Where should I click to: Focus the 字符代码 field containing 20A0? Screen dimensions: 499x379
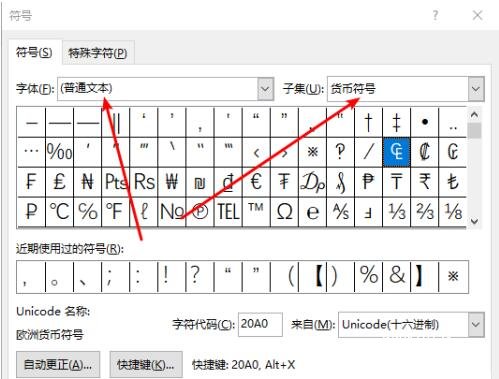260,324
